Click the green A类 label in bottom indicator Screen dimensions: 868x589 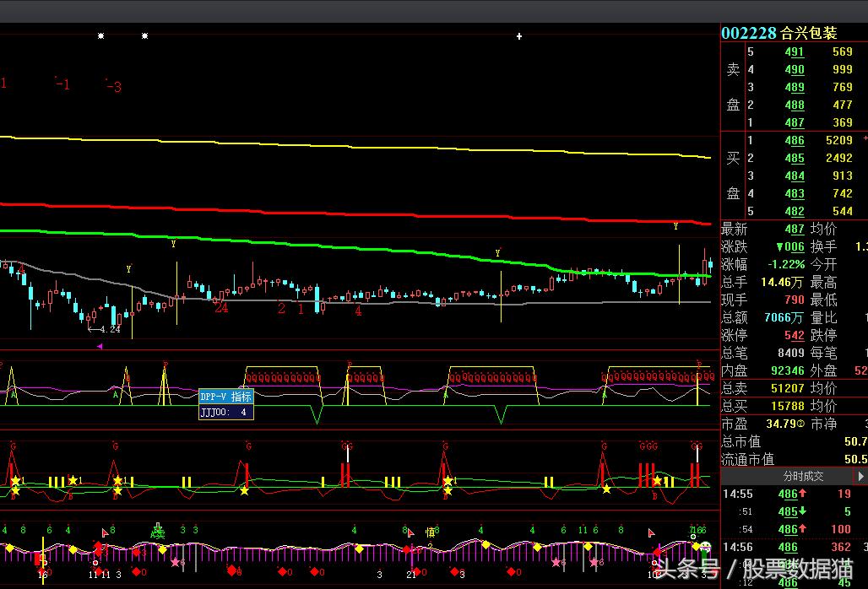tap(158, 532)
